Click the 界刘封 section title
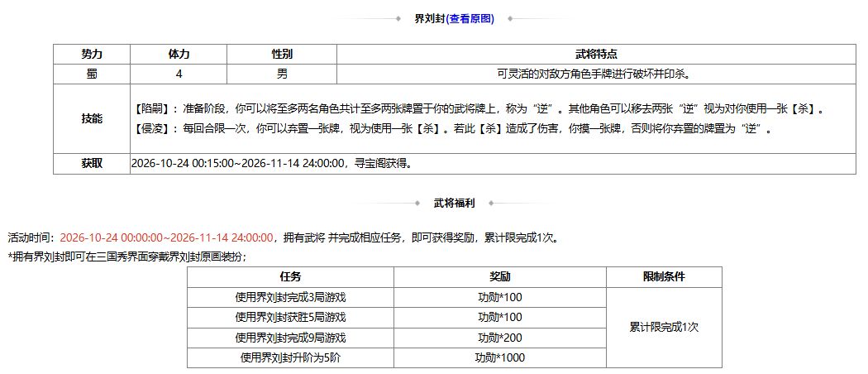 pos(430,19)
